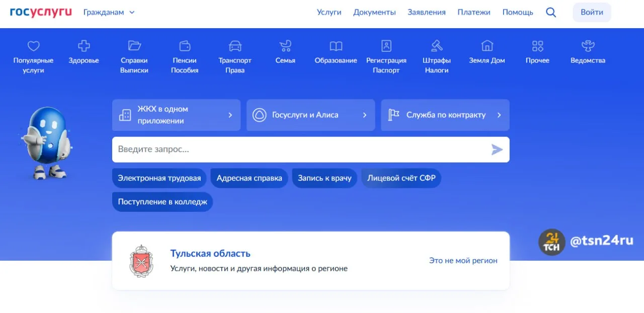Select the Здоровье cross icon

84,46
